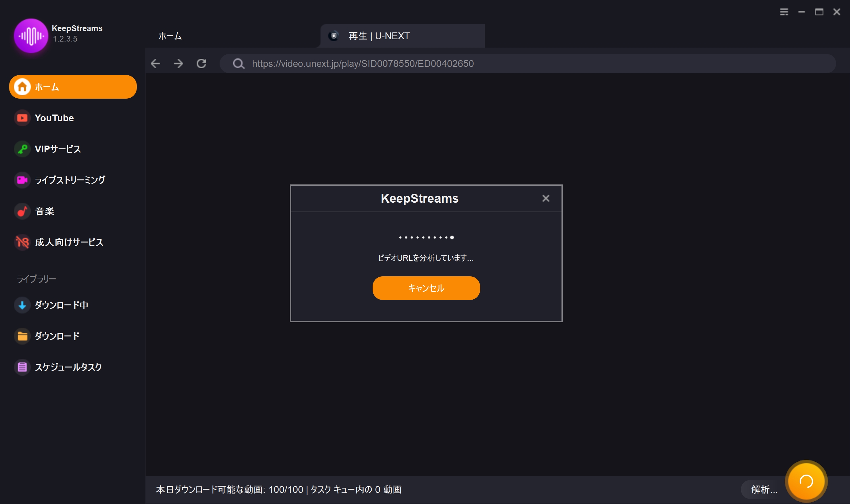Reload the current U-NEXT page

pyautogui.click(x=201, y=64)
